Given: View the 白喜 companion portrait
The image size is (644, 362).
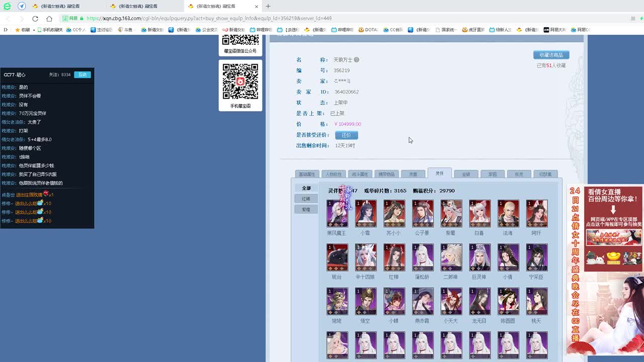Looking at the screenshot, I should point(480,213).
